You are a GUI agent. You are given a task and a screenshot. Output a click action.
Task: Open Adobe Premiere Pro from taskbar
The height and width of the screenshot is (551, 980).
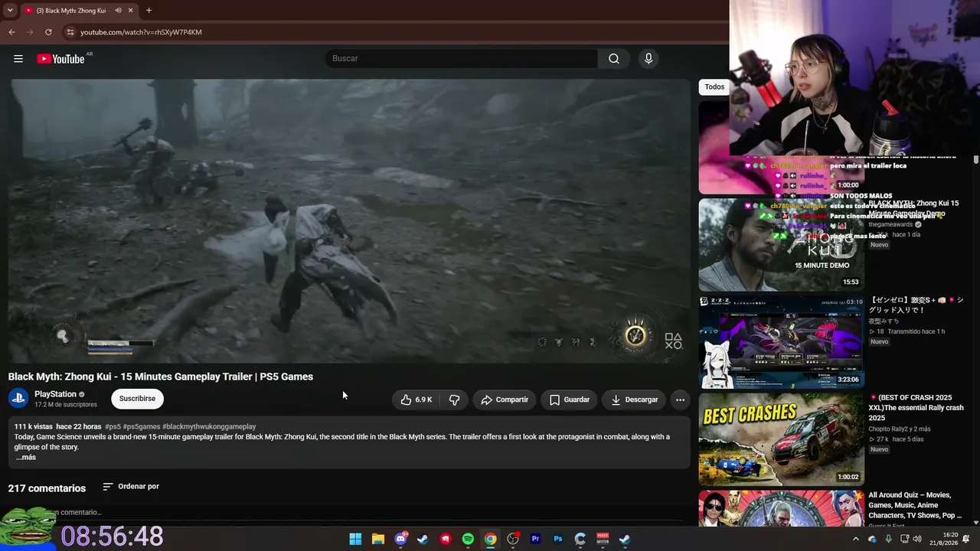[535, 539]
